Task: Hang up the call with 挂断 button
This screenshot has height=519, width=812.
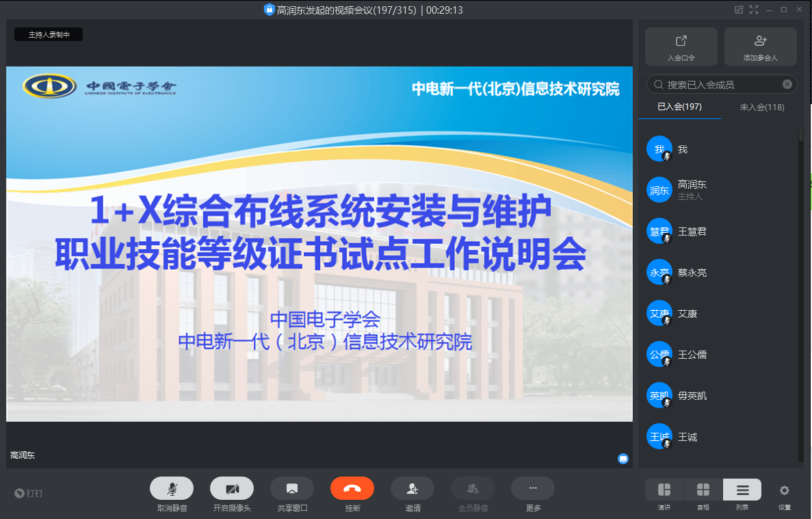Action: click(352, 488)
